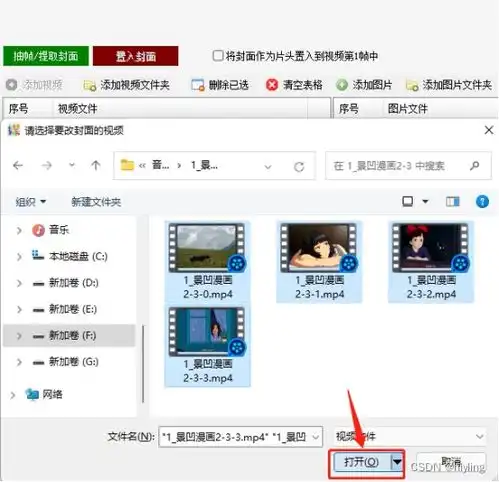Enable 将封面作为片头置入到视频第1帧中 checkbox
499x482 pixels.
coord(218,56)
